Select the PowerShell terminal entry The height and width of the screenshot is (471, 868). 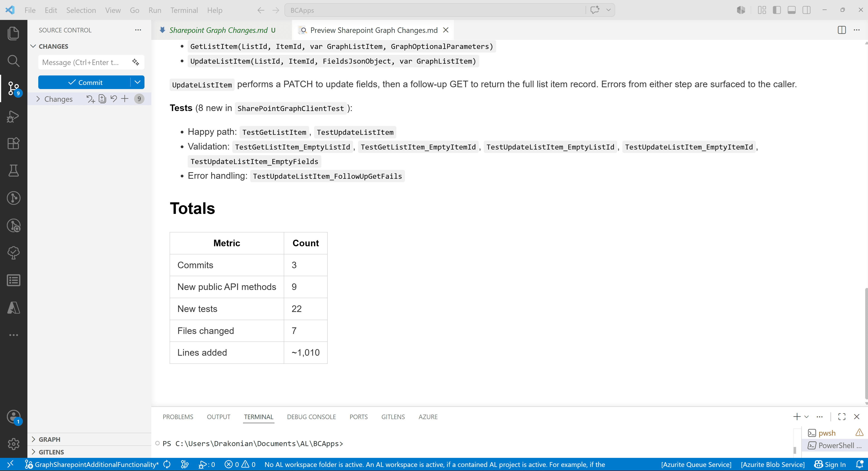(x=835, y=445)
